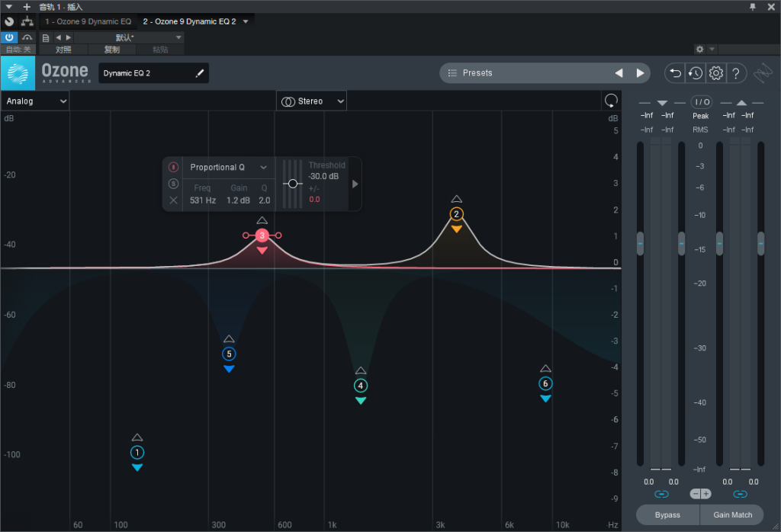Open the Analog EQ mode dropdown

click(x=35, y=101)
